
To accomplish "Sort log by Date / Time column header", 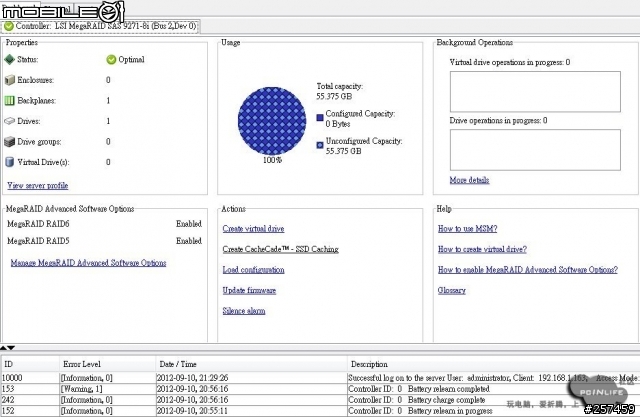I will (251, 364).
